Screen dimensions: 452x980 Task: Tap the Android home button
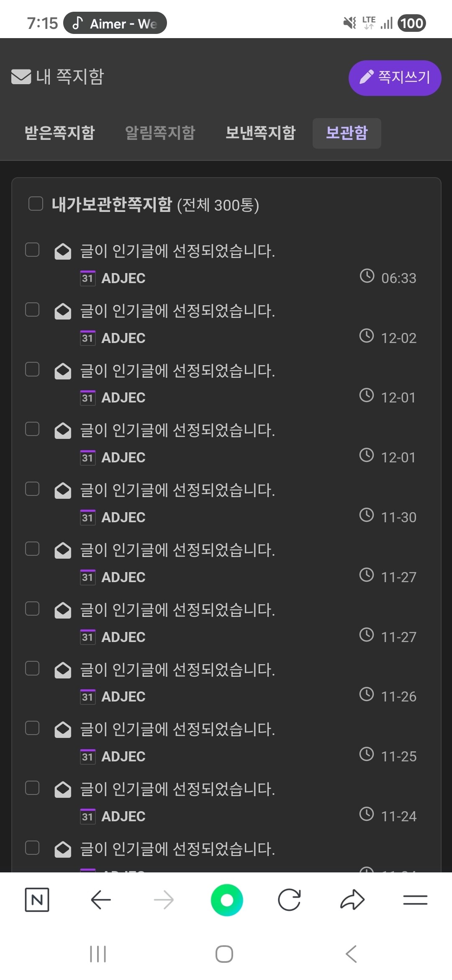point(224,954)
